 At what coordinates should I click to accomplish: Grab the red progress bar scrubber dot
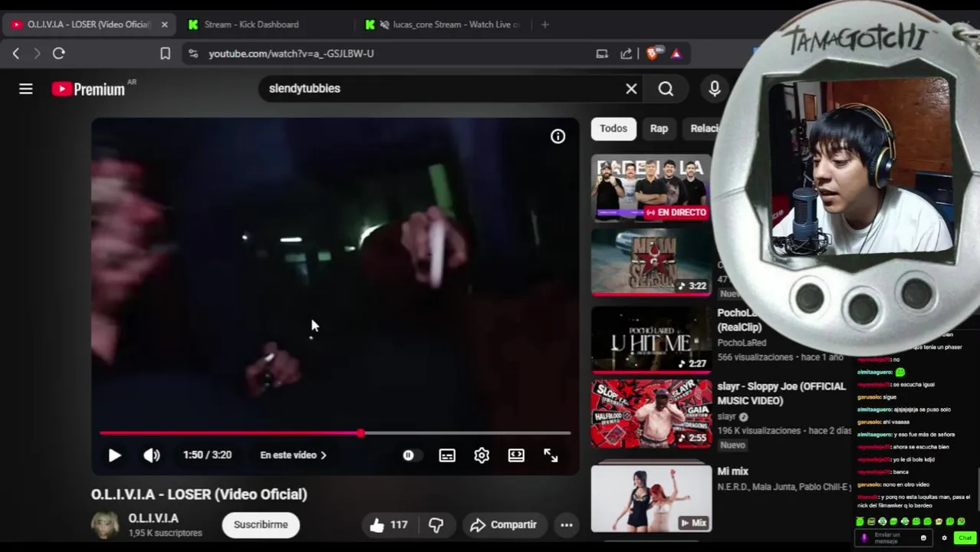coord(360,433)
